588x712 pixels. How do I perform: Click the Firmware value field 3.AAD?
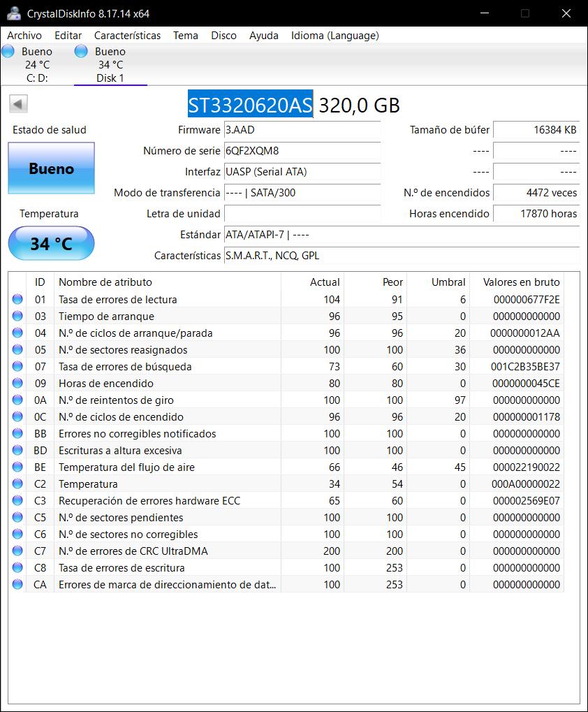point(302,130)
